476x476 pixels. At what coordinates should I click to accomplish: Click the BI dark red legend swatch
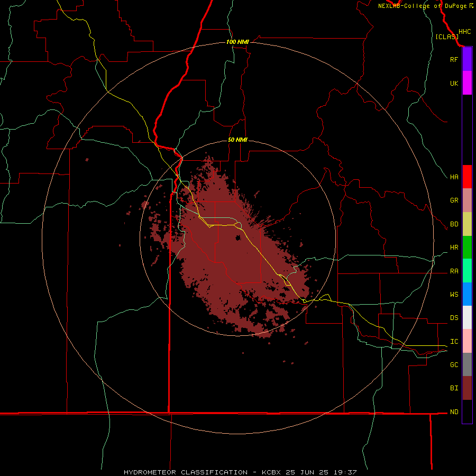[x=467, y=388]
